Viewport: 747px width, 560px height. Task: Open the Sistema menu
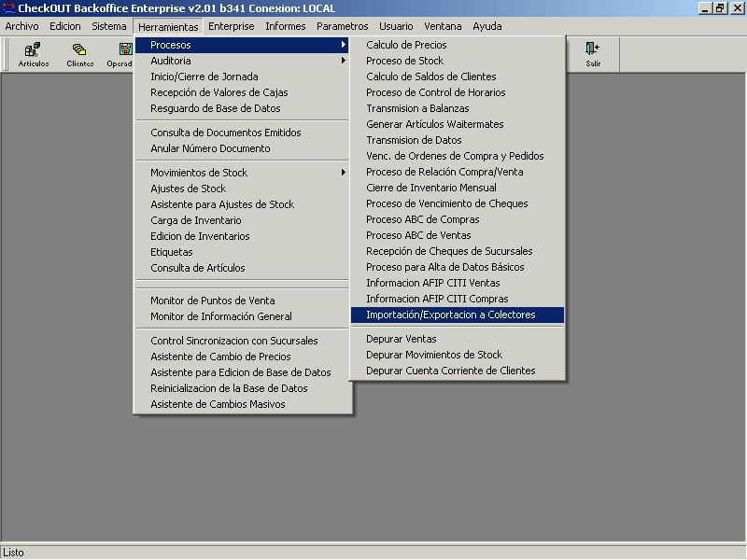(109, 26)
